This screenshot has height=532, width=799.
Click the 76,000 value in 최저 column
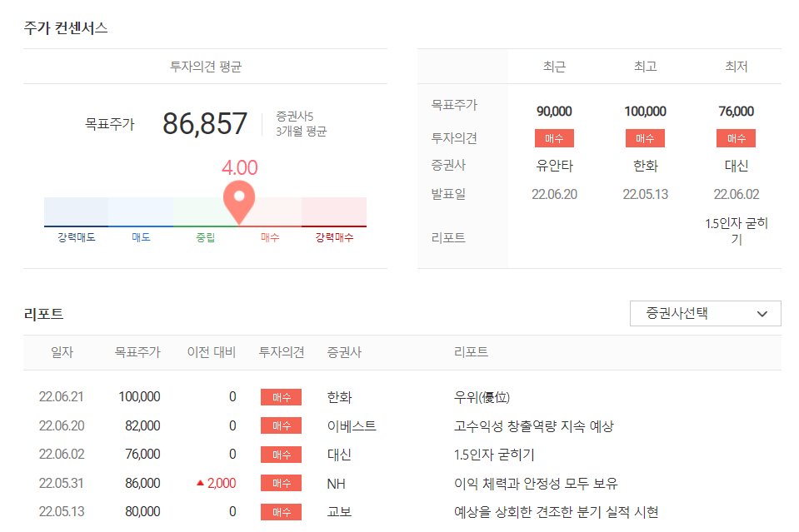coord(736,111)
